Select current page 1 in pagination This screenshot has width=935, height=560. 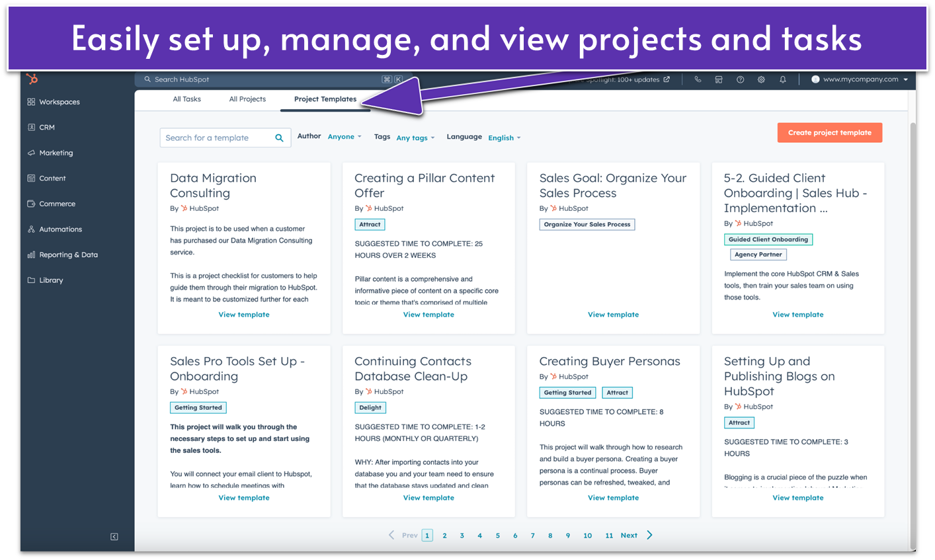click(x=427, y=536)
